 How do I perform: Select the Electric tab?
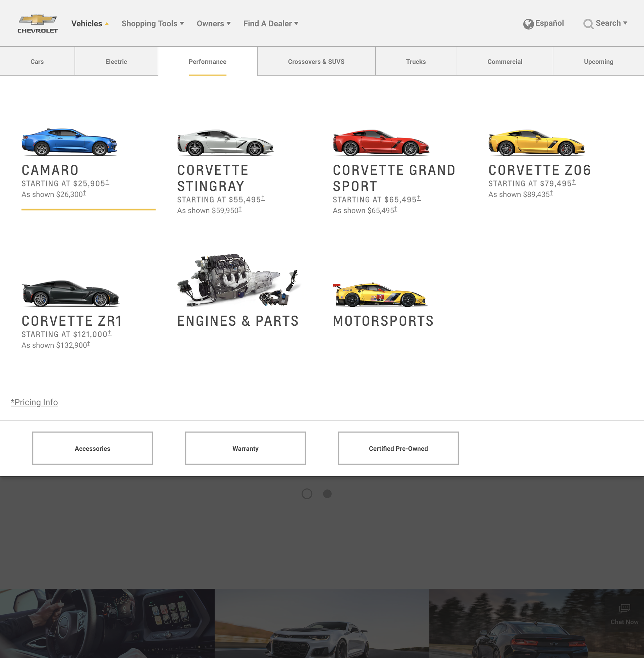tap(116, 61)
